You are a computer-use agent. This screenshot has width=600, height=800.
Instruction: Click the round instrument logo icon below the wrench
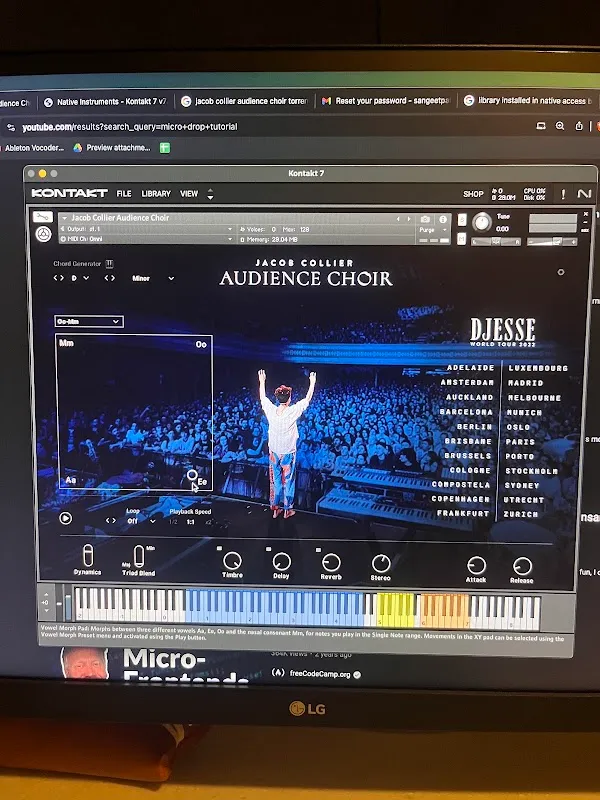tap(44, 234)
